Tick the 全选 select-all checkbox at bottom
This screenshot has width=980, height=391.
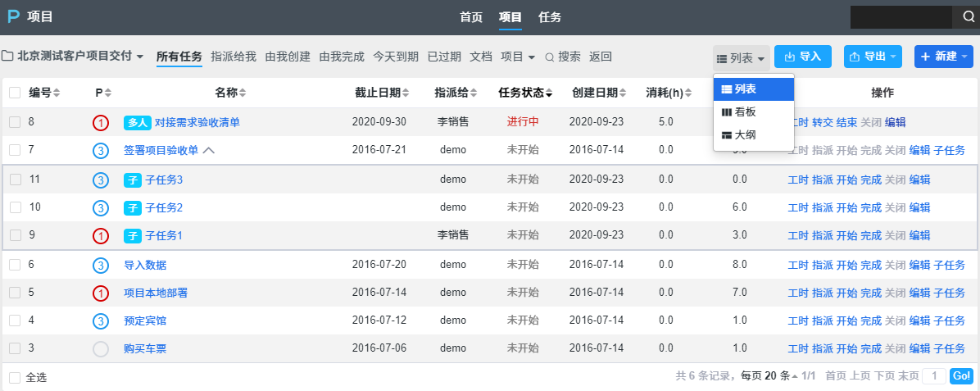click(15, 377)
